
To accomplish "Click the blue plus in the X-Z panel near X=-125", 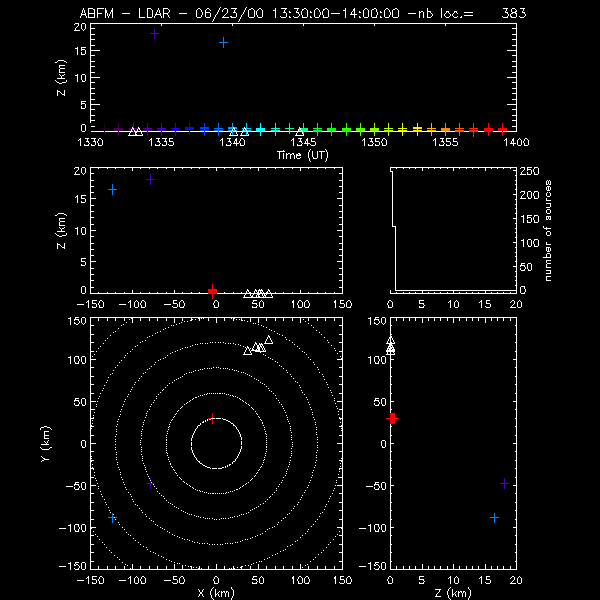I will 112,189.
